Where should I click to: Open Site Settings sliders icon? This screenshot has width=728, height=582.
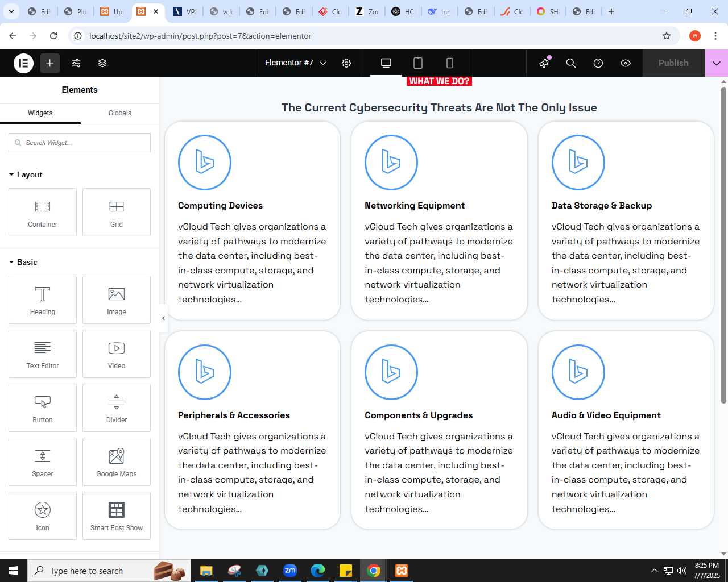[x=76, y=63]
